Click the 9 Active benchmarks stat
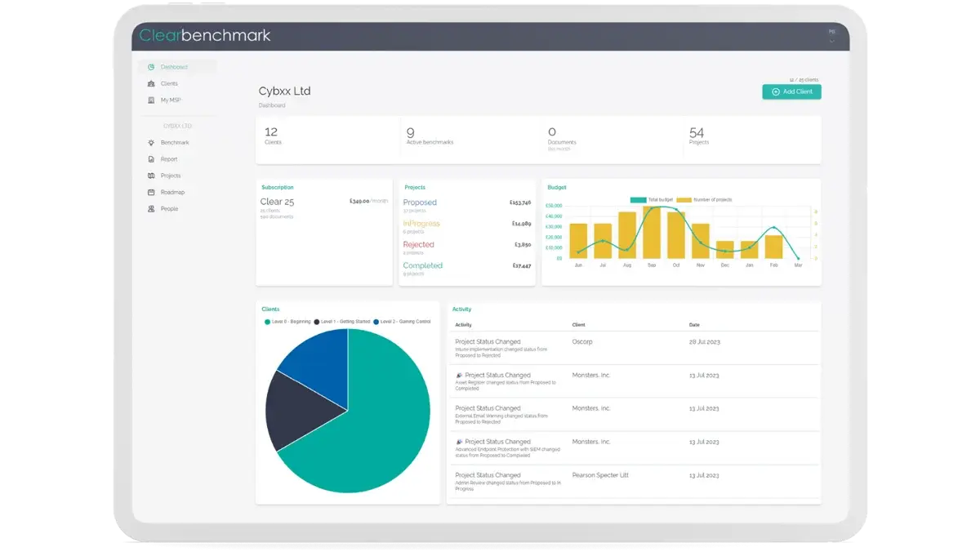 coord(430,136)
